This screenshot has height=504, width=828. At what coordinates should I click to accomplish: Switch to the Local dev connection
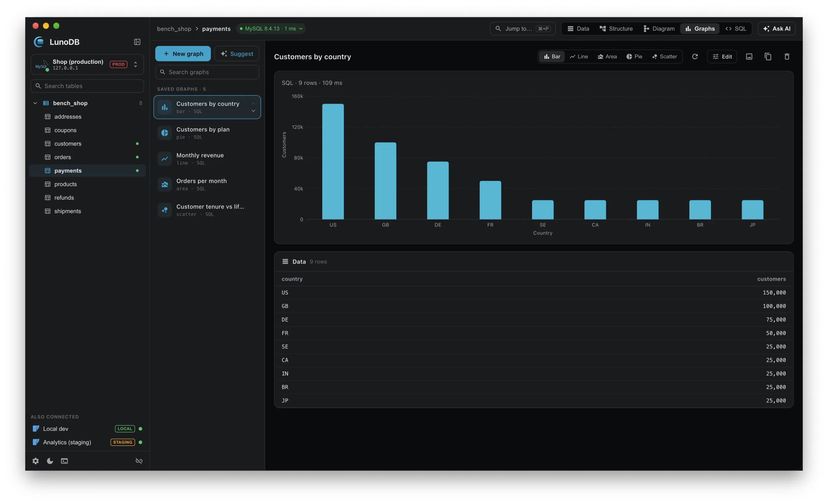point(87,429)
